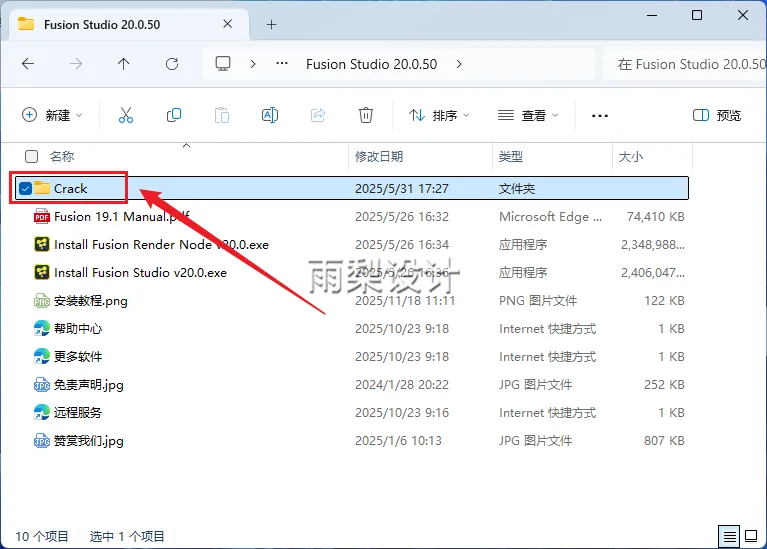This screenshot has height=549, width=767.
Task: Click the Delete trash can icon
Action: coord(366,115)
